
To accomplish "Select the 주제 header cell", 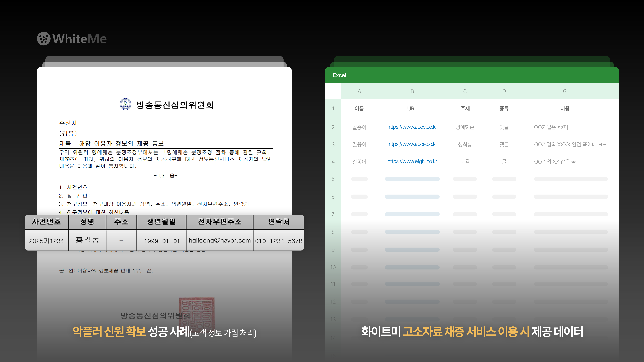I will point(465,108).
